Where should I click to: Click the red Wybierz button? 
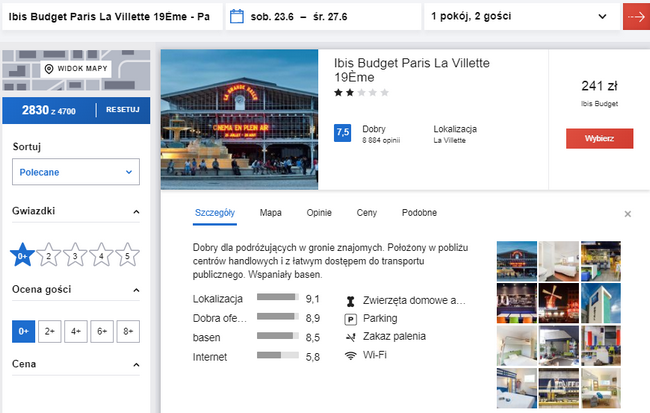coord(599,138)
